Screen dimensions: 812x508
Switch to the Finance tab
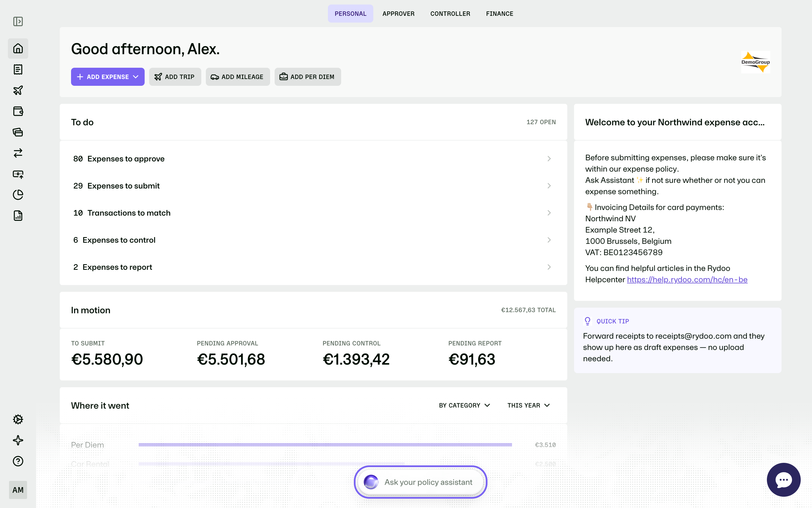point(500,14)
